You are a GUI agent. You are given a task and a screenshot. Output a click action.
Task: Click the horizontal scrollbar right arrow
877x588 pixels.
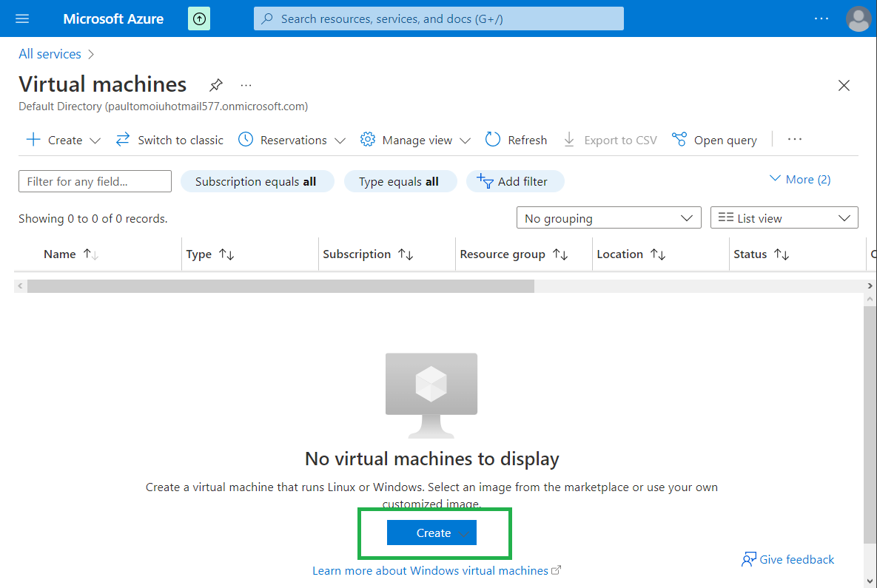tap(870, 286)
